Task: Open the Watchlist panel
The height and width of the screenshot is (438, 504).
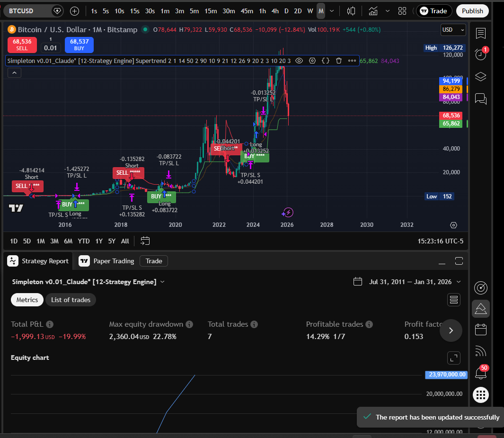Action: [x=481, y=33]
